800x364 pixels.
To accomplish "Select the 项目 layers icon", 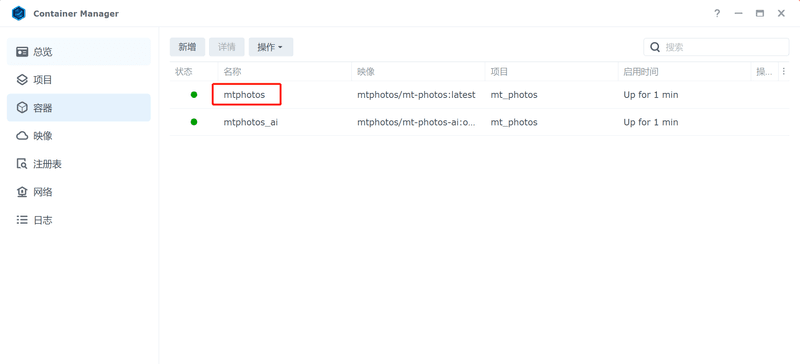I will coord(22,80).
